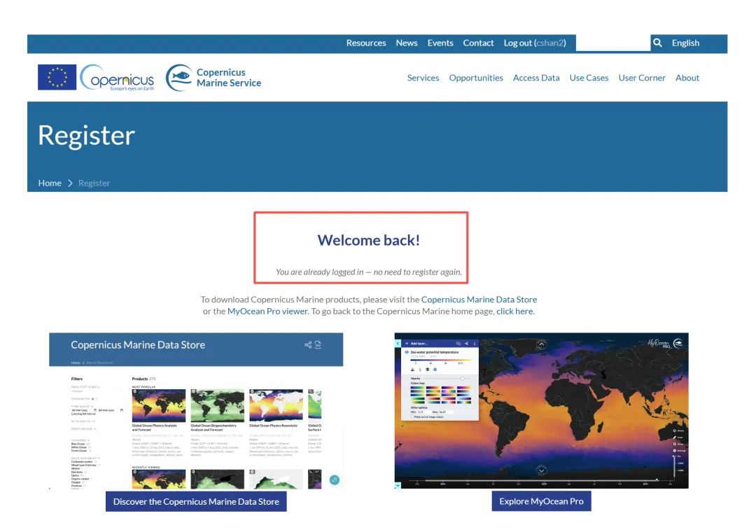Click the share icon in the Data Store preview
756x532 pixels.
pyautogui.click(x=307, y=345)
